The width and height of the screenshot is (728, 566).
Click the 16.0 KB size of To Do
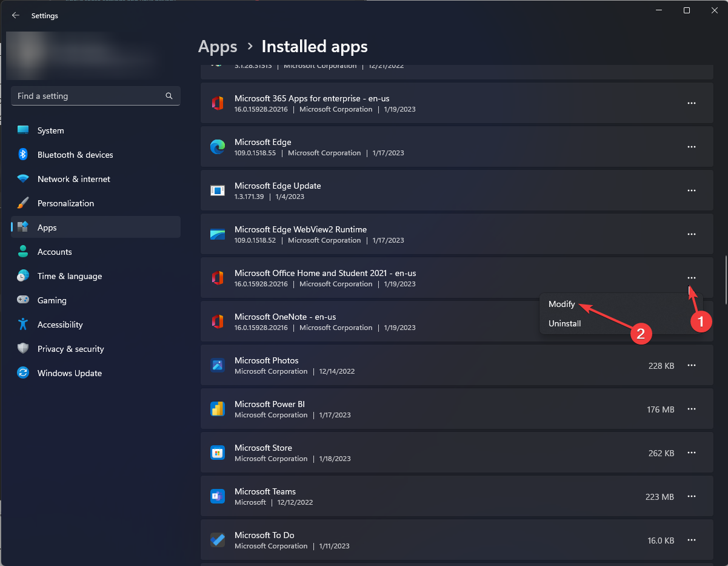[x=661, y=541]
